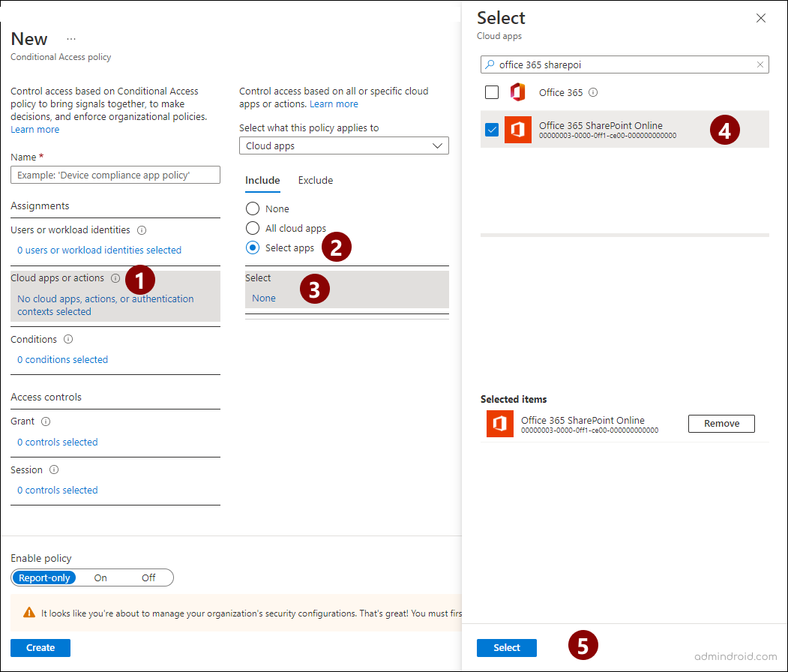Clear the search box with the X icon

click(x=760, y=64)
